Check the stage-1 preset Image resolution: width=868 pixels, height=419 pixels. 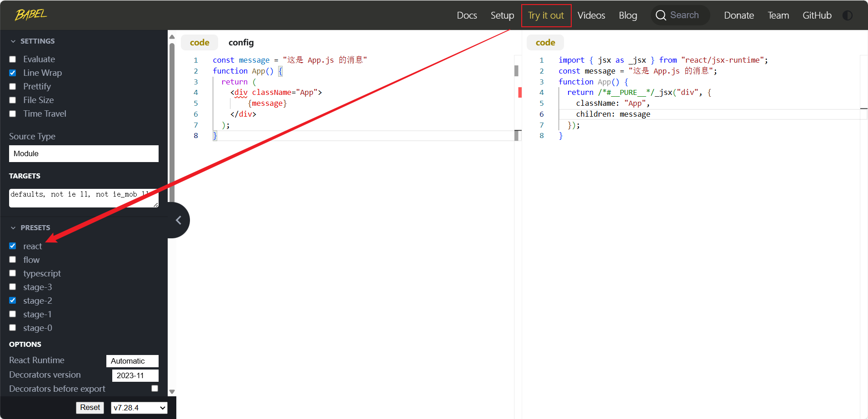13,314
